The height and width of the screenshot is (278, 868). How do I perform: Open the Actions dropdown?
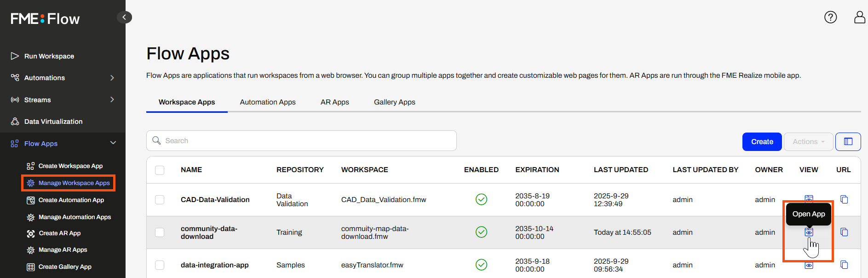(x=808, y=142)
